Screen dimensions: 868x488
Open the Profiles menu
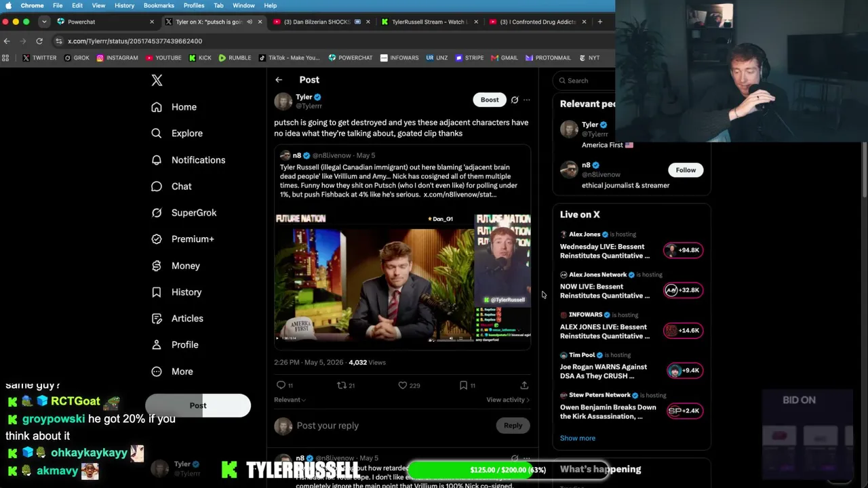(x=194, y=5)
